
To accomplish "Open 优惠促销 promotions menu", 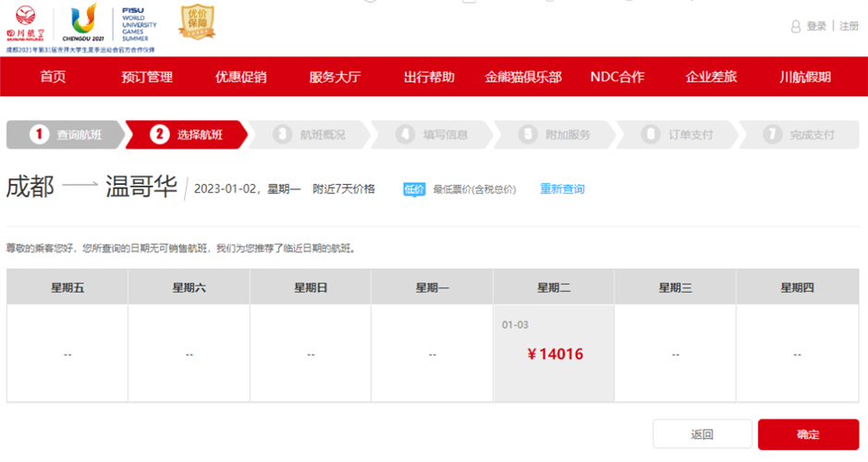I will (240, 77).
